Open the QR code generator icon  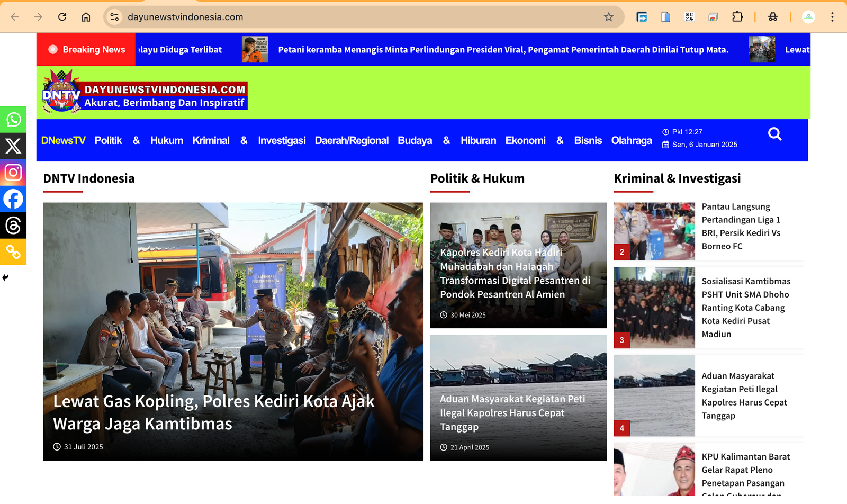[x=689, y=16]
